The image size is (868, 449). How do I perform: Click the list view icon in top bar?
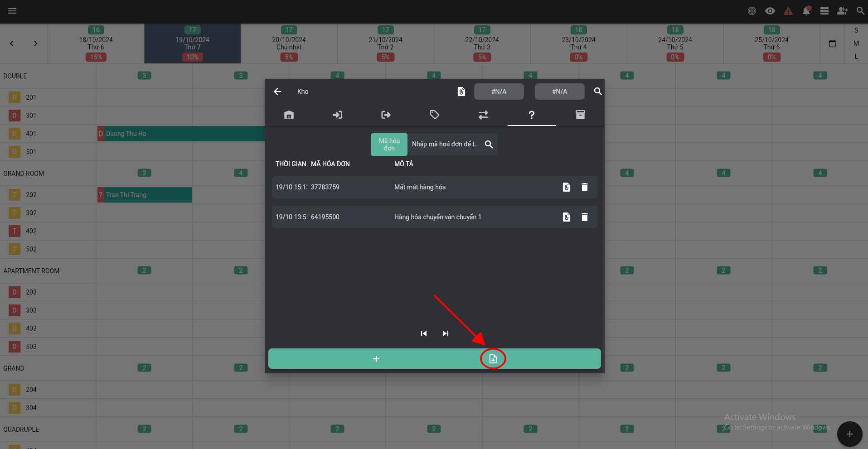coord(824,11)
